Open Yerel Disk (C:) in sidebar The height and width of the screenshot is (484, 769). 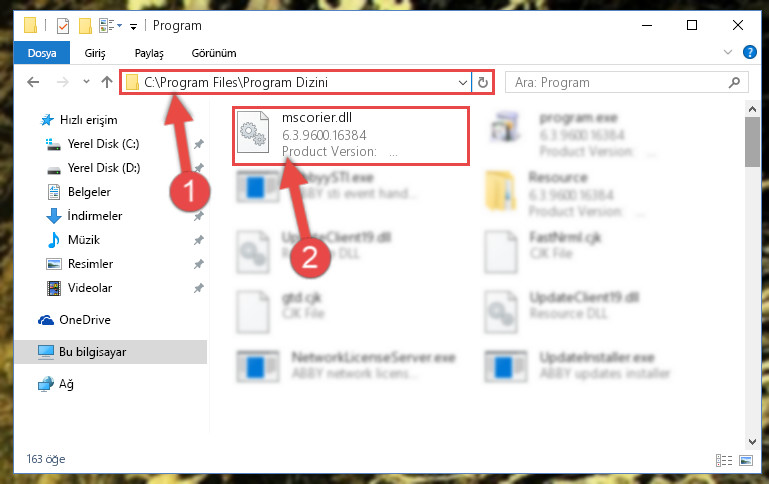[103, 144]
